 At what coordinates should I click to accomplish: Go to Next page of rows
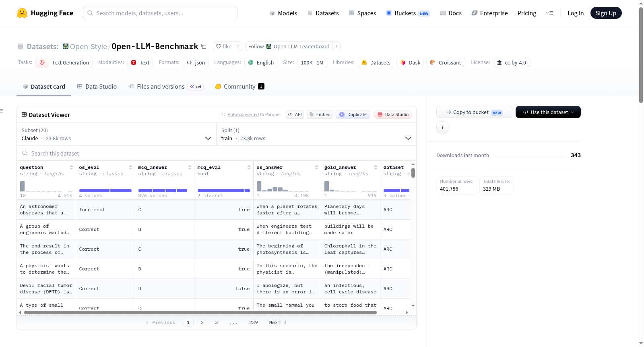pos(278,322)
